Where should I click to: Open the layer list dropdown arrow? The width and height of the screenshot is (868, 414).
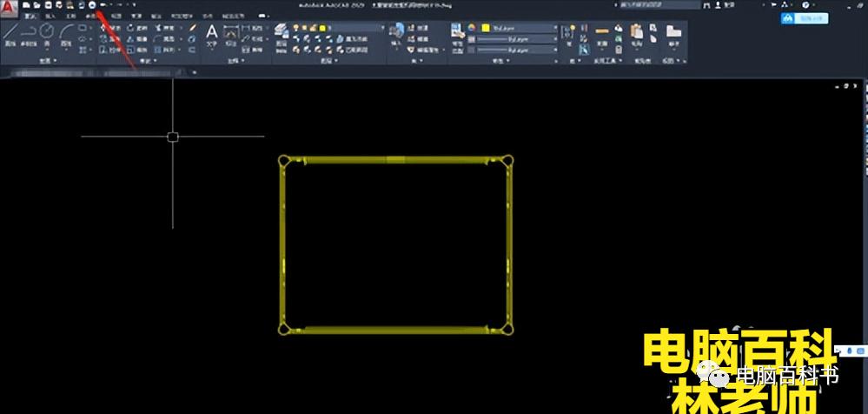[382, 28]
